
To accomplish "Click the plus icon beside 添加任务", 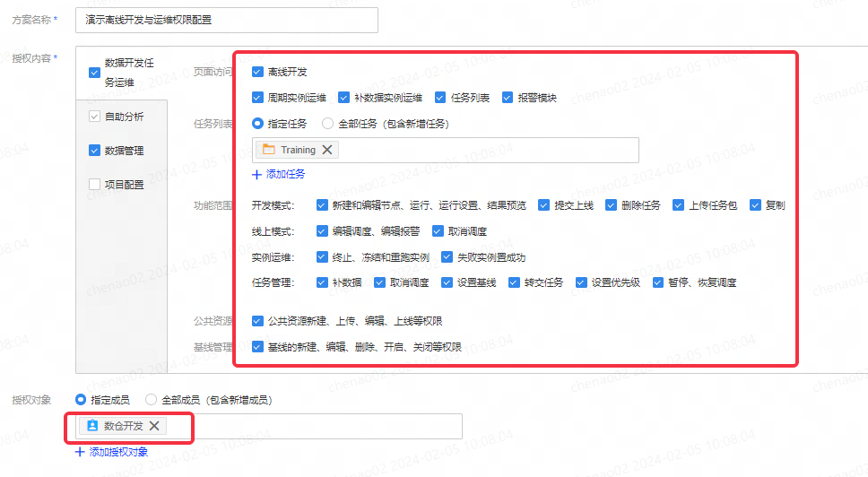I will [x=256, y=175].
